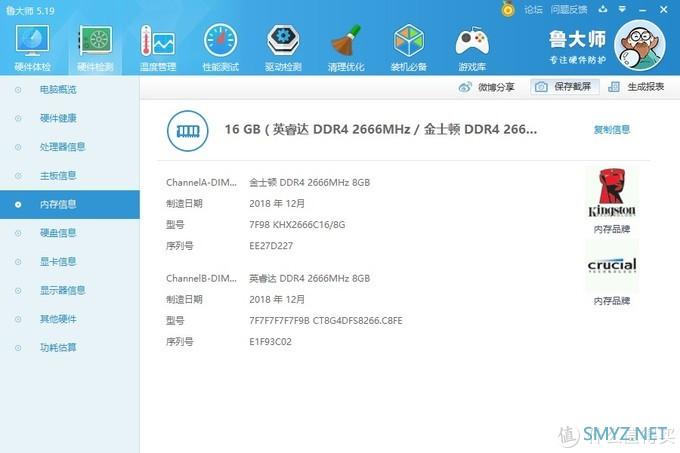Screen dimensions: 680x453
Task: Click model 7F98 KHX2666C16/8G
Action: tap(297, 225)
